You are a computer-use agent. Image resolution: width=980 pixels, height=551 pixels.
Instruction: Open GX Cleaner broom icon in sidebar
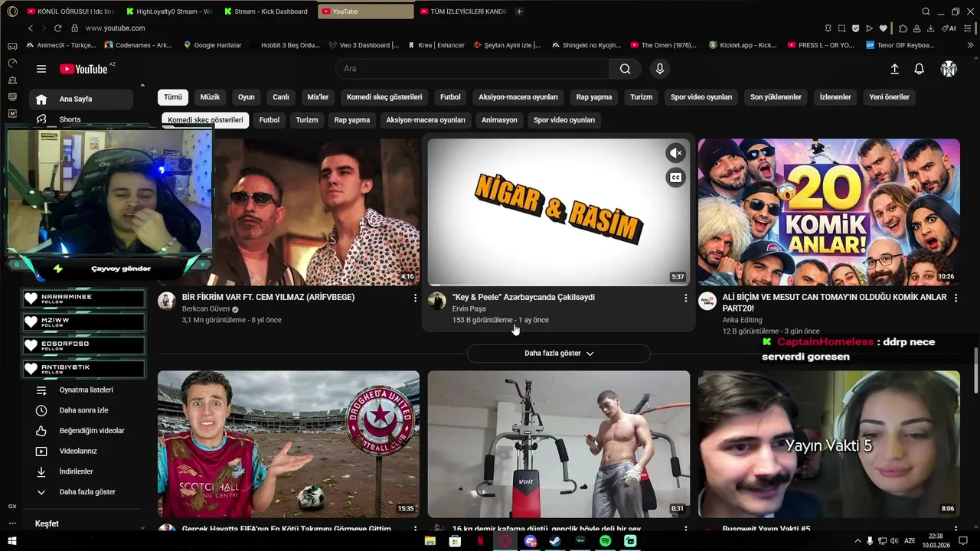12,80
